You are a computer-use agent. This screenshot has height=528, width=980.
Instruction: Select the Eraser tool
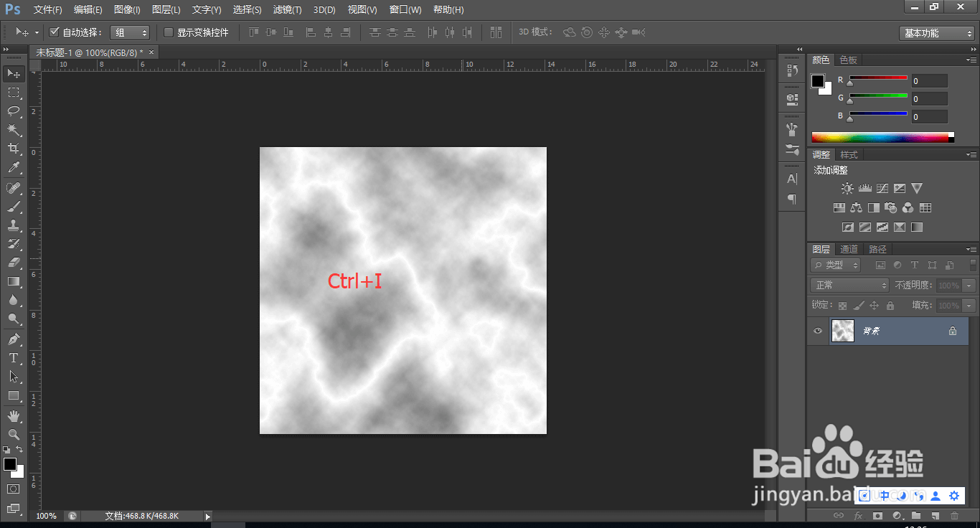pyautogui.click(x=14, y=263)
